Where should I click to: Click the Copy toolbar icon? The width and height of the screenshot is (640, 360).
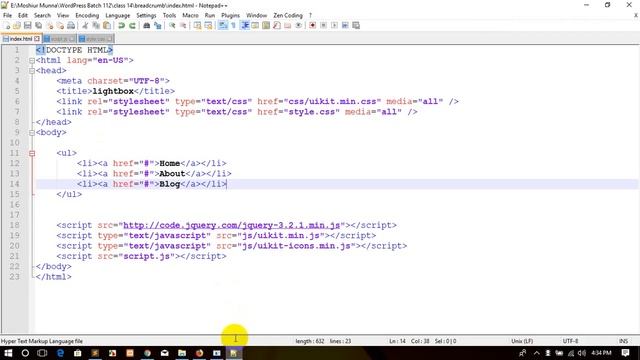96,25
